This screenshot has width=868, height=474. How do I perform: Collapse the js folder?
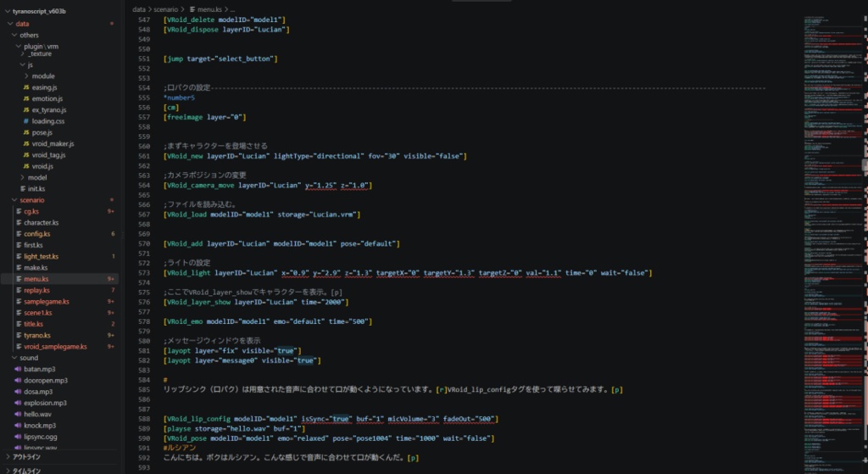tap(22, 64)
